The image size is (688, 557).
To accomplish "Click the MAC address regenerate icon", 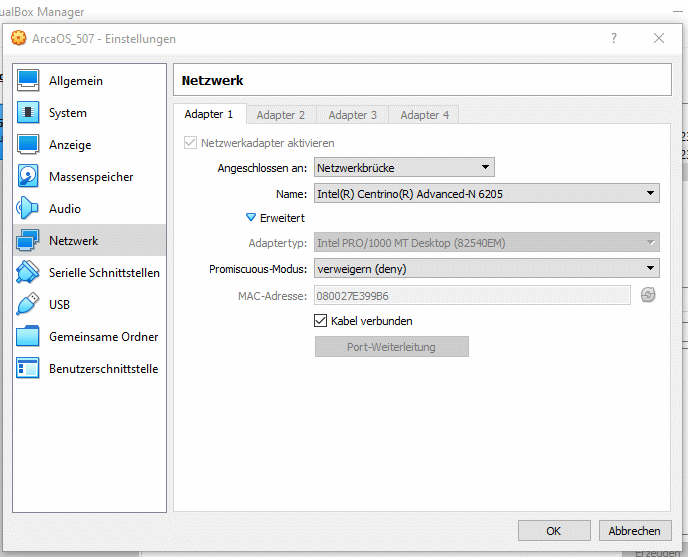I will click(648, 295).
